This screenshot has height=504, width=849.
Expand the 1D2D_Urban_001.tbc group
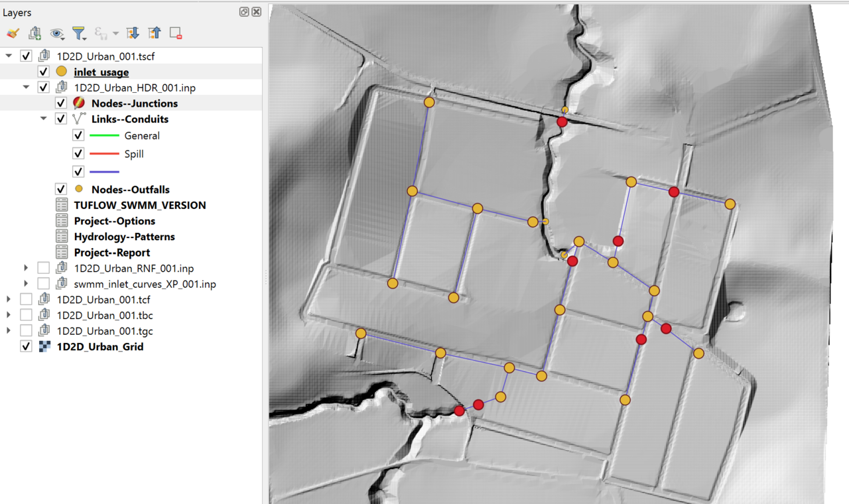tap(9, 316)
